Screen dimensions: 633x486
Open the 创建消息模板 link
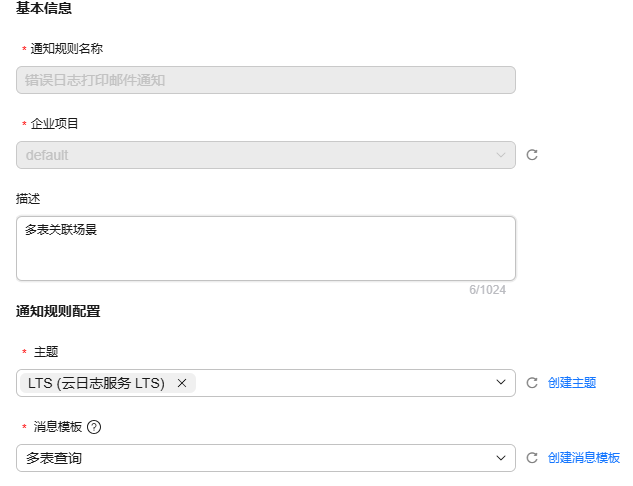pyautogui.click(x=583, y=458)
